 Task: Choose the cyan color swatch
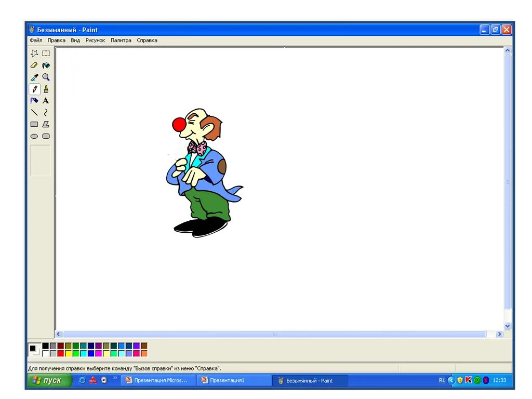click(x=84, y=353)
